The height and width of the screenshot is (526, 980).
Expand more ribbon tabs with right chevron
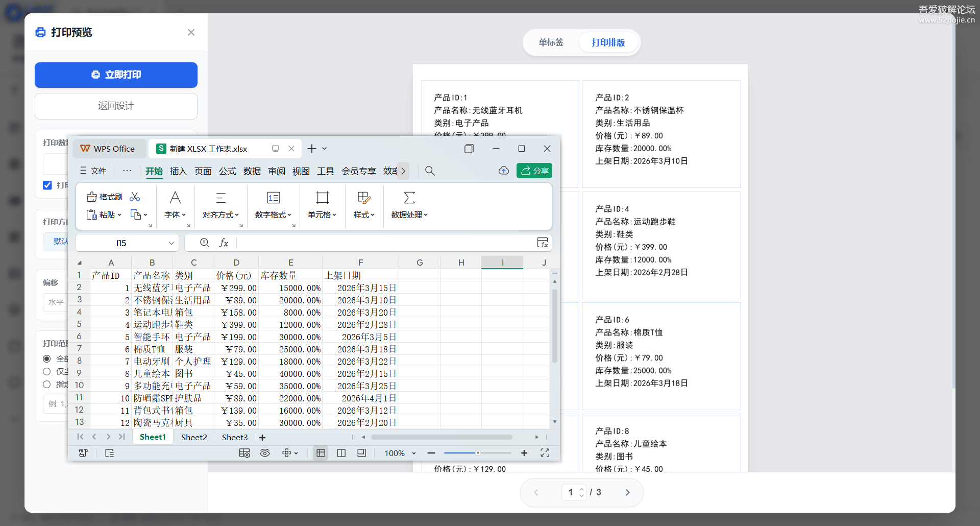click(x=403, y=171)
